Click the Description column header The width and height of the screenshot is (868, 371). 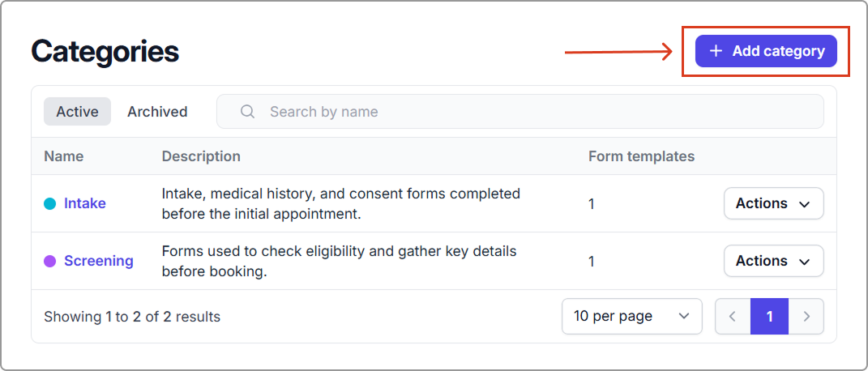coord(201,156)
